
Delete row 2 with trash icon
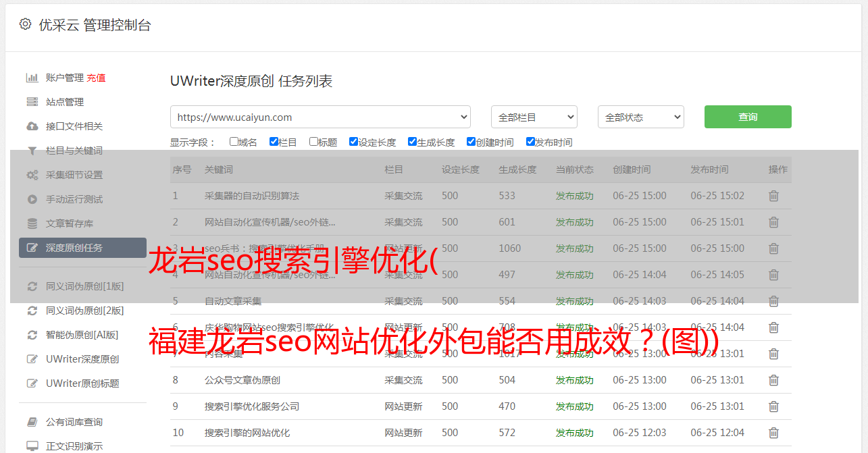[774, 222]
